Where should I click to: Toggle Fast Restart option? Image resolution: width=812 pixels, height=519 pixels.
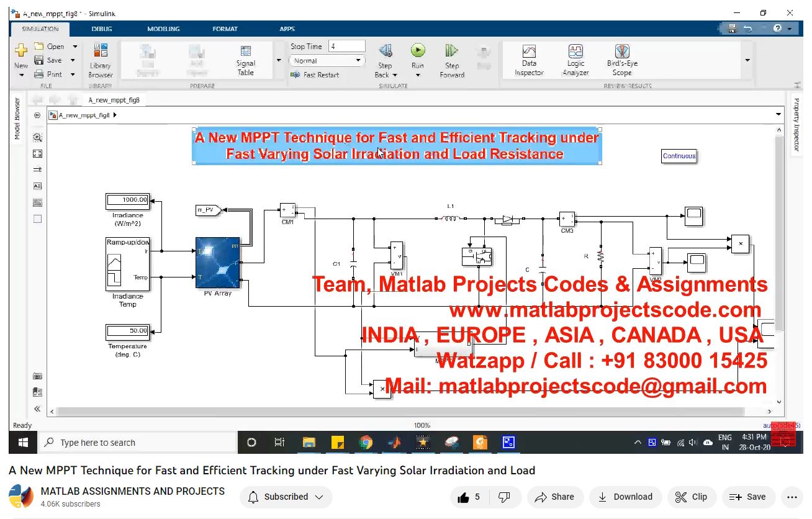point(315,75)
